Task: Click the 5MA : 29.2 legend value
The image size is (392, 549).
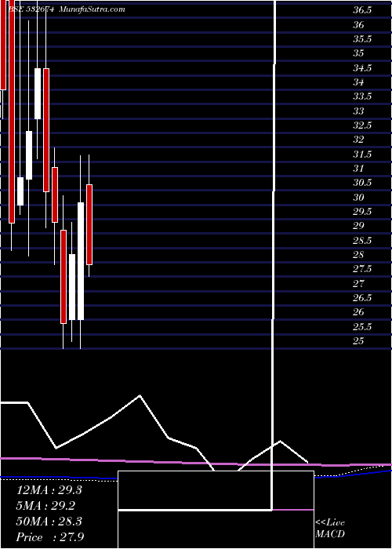Action: coord(45,506)
